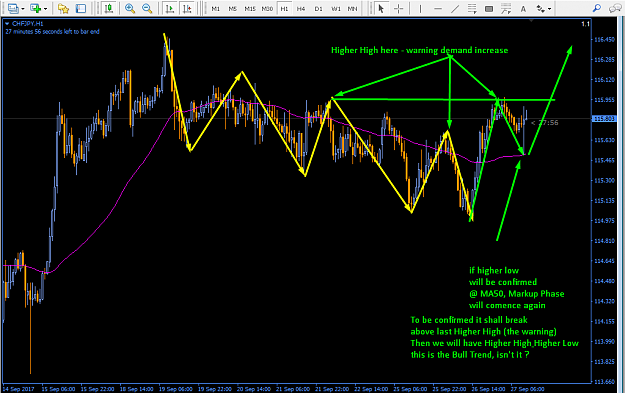Select the arrows objects tool
The width and height of the screenshot is (625, 393).
click(540, 8)
